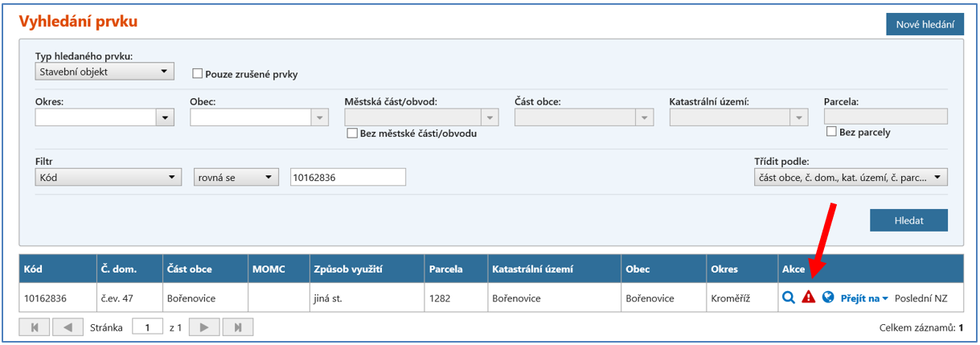
Task: Check 'Bez městské části/obvodu' option
Action: tap(351, 133)
